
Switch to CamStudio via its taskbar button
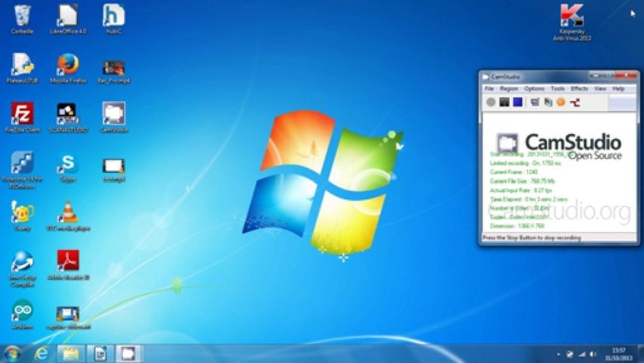pos(129,354)
